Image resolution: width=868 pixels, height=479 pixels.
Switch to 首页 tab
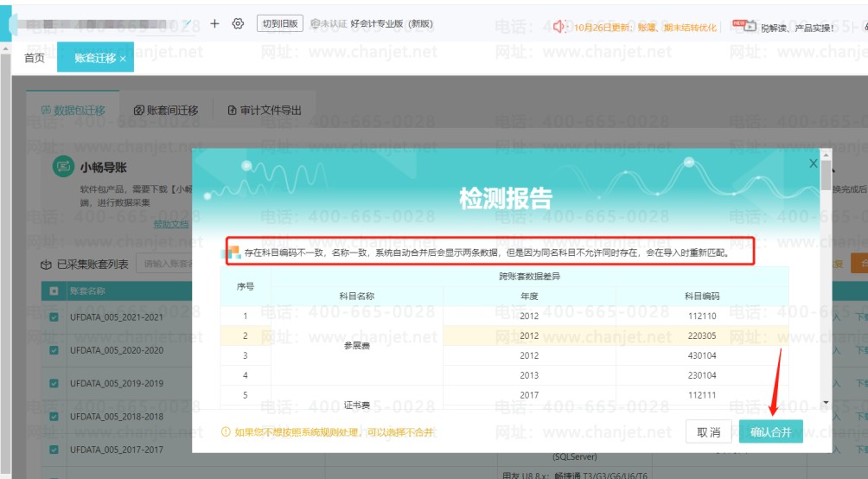coord(35,58)
